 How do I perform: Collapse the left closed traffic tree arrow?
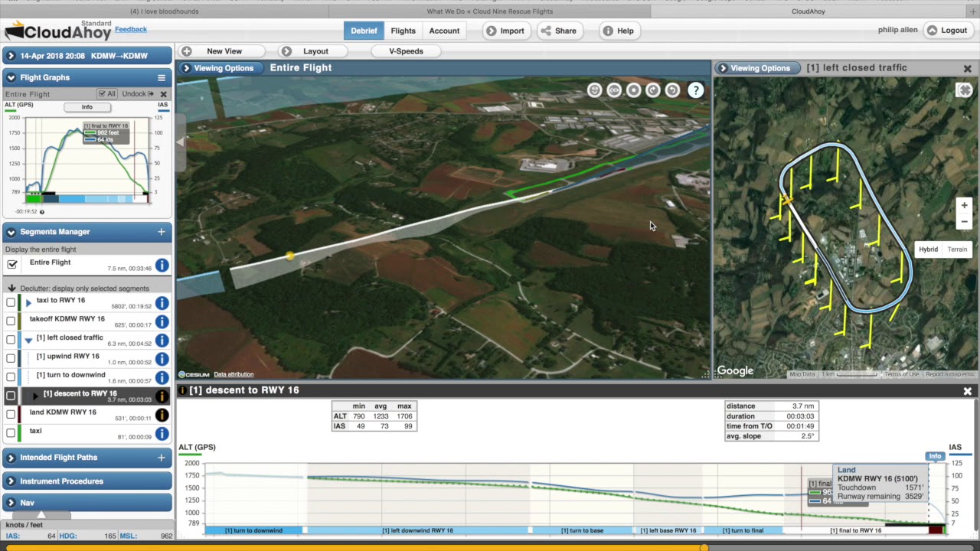click(28, 340)
